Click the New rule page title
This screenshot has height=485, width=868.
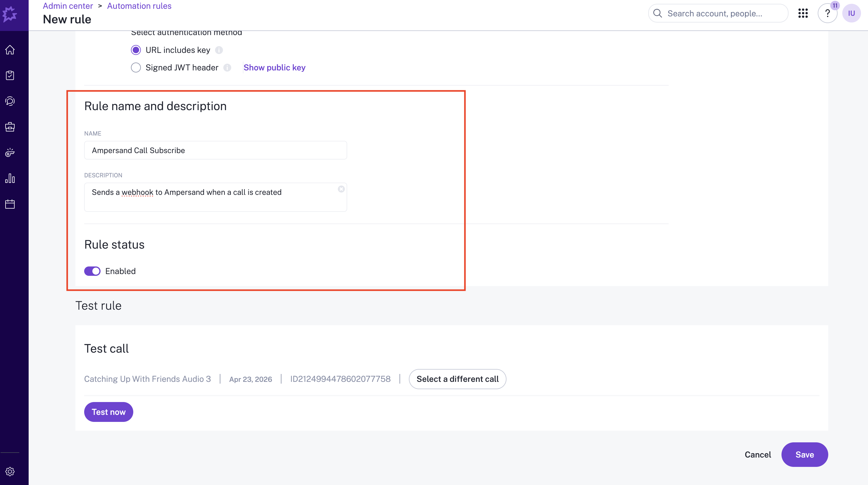click(x=67, y=19)
